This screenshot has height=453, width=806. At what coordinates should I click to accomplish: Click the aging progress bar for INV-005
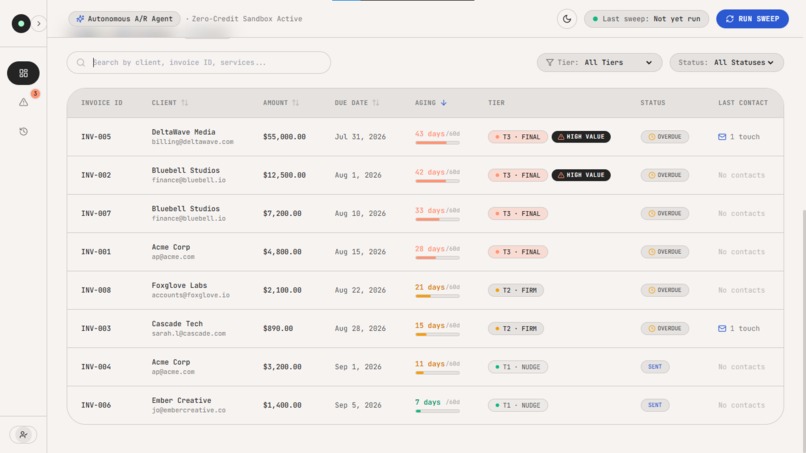coord(437,142)
